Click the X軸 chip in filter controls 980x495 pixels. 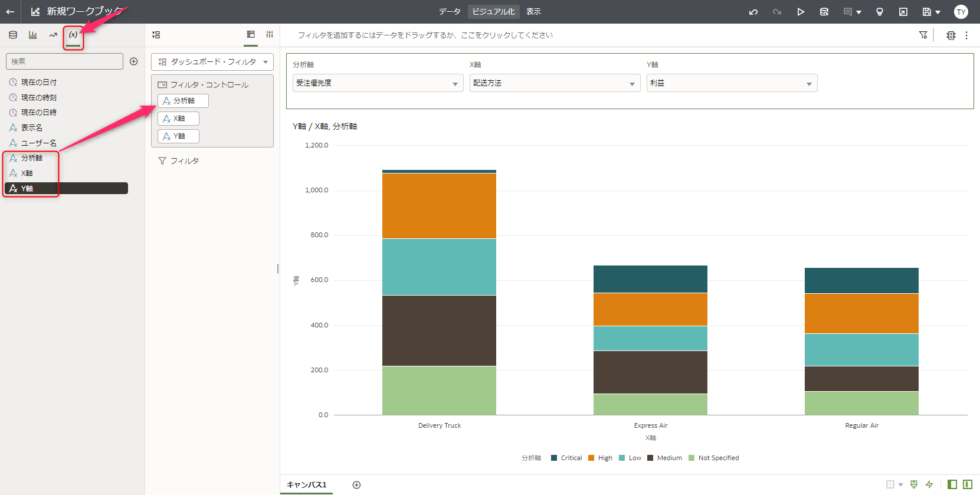[x=178, y=119]
